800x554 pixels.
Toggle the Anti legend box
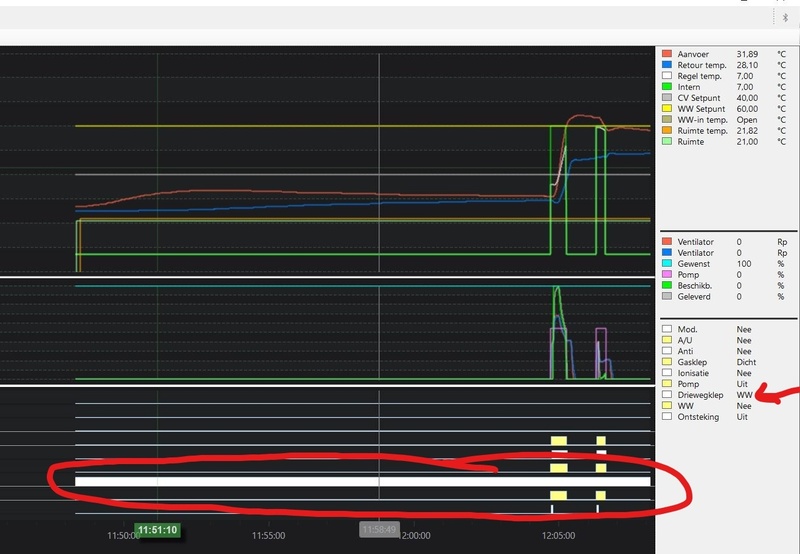(x=666, y=351)
